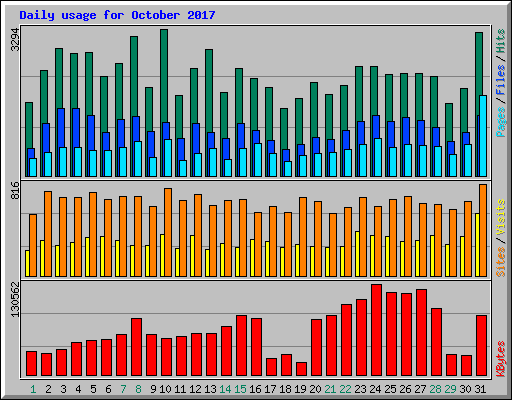Image resolution: width=512 pixels, height=400 pixels.
Task: Click the yellow Sites bar for day 10
Action: click(162, 255)
